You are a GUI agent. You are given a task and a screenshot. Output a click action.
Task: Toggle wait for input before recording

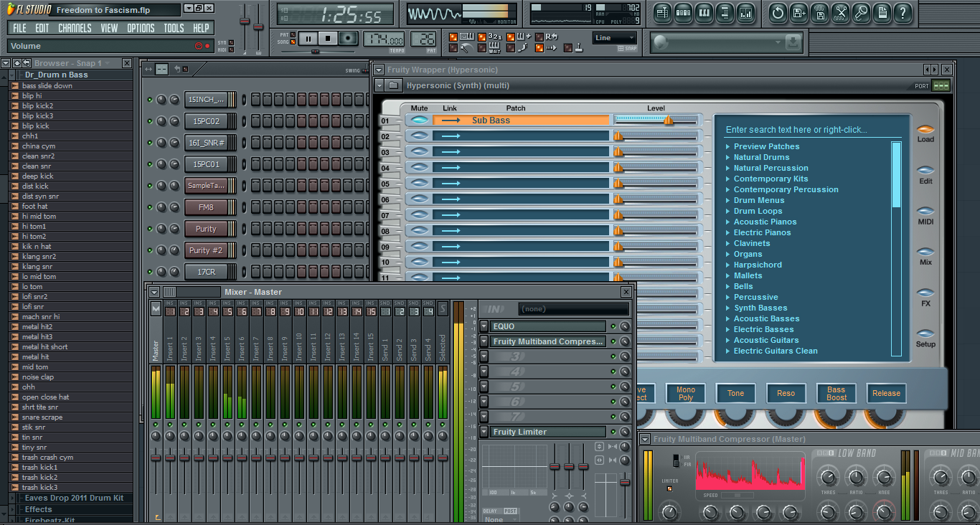pyautogui.click(x=495, y=48)
